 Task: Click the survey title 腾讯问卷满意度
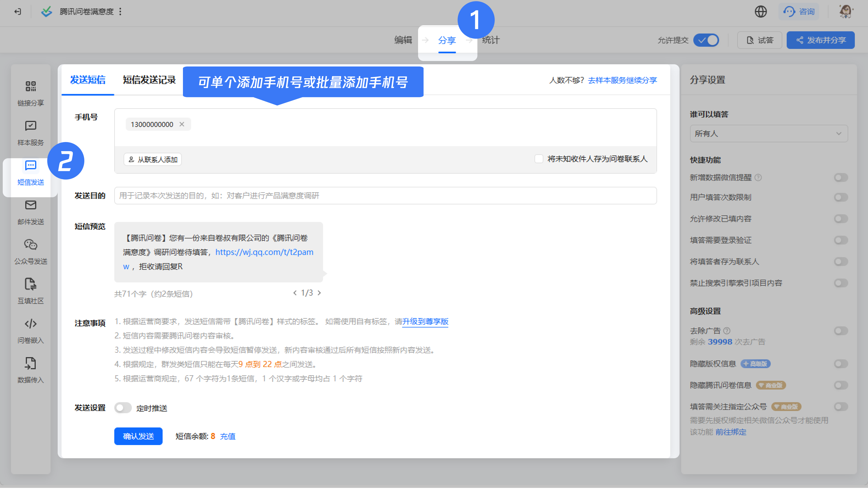coord(87,12)
